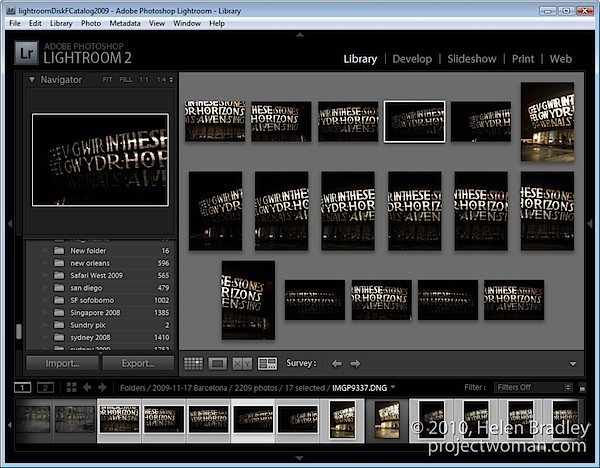Click the Folders path text in filmstrip bar
The width and height of the screenshot is (600, 468).
pos(133,388)
